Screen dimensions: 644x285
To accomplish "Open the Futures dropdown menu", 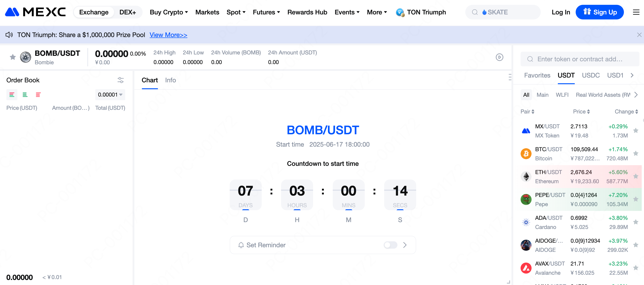I will click(266, 12).
